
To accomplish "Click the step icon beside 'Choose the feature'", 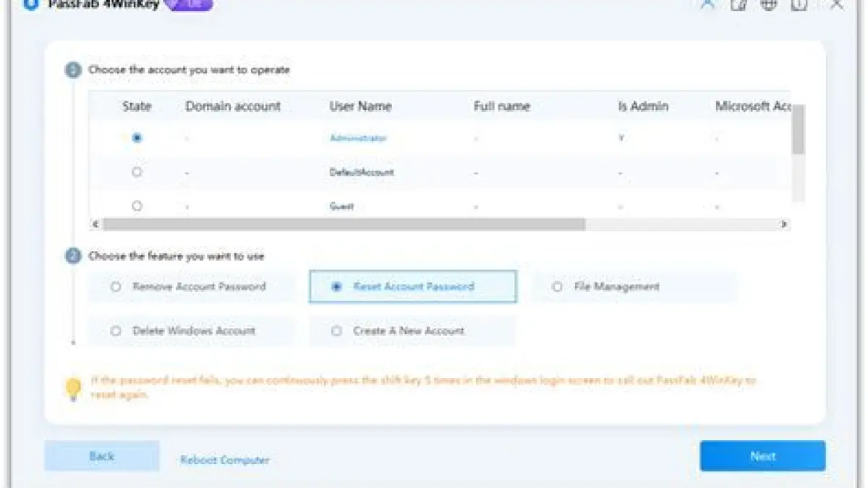I will pos(73,256).
